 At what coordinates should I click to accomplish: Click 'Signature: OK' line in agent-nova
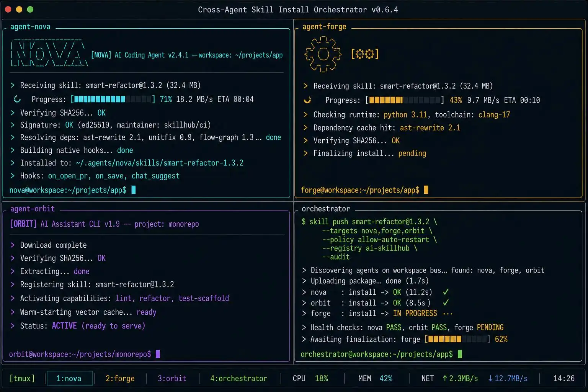(111, 125)
